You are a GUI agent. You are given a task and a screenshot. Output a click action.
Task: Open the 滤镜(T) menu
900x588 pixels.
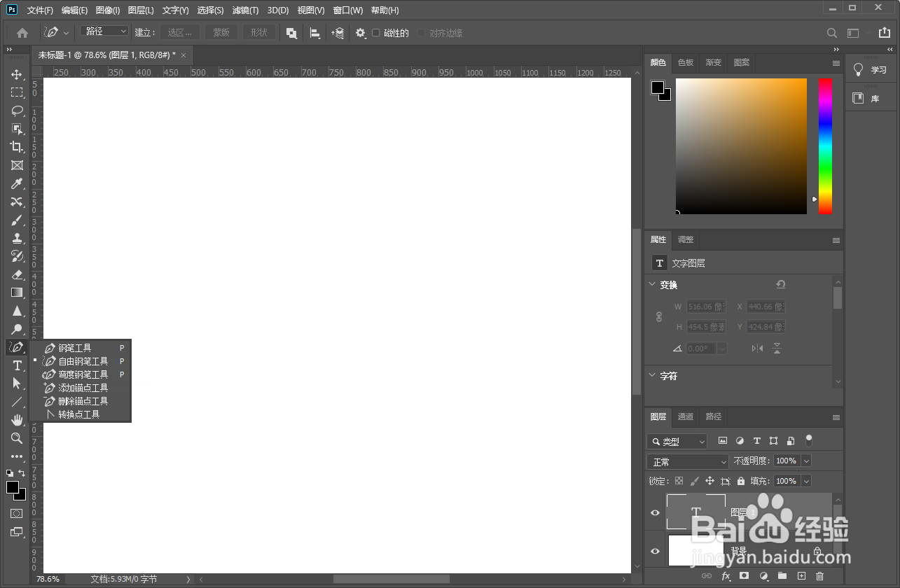(x=245, y=10)
